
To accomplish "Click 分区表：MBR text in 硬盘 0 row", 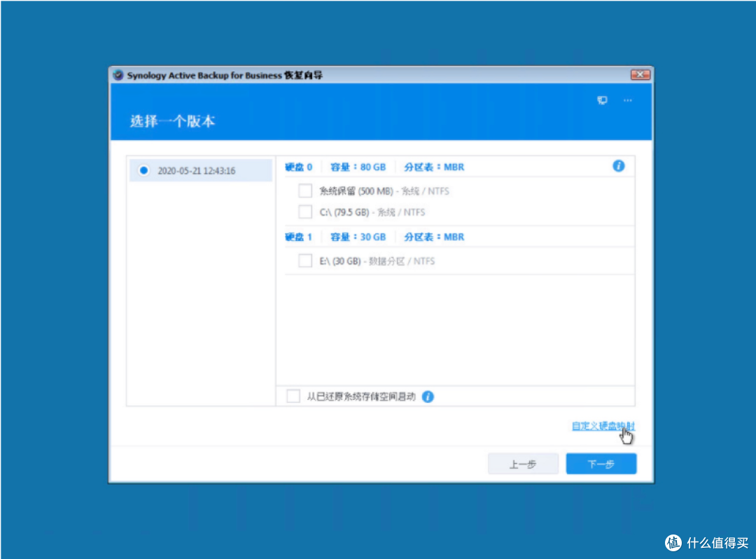I will click(434, 167).
